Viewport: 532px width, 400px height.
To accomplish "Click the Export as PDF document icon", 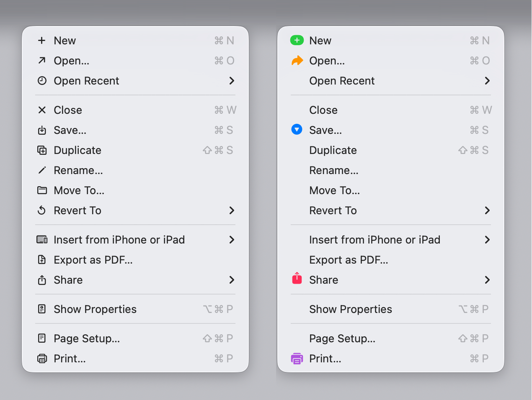I will point(42,259).
